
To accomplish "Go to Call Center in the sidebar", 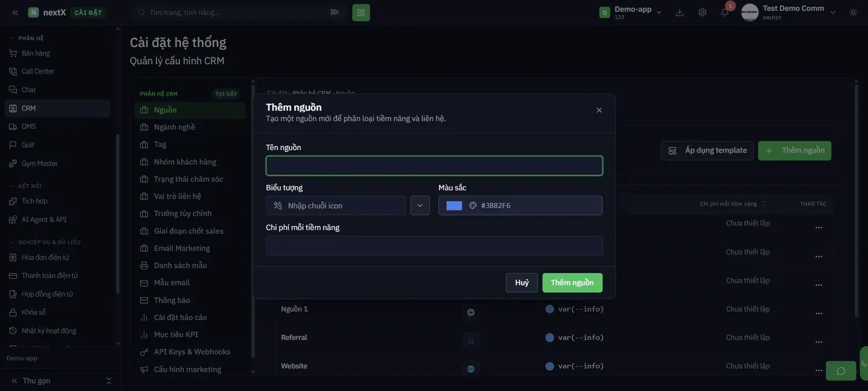I will [58, 71].
